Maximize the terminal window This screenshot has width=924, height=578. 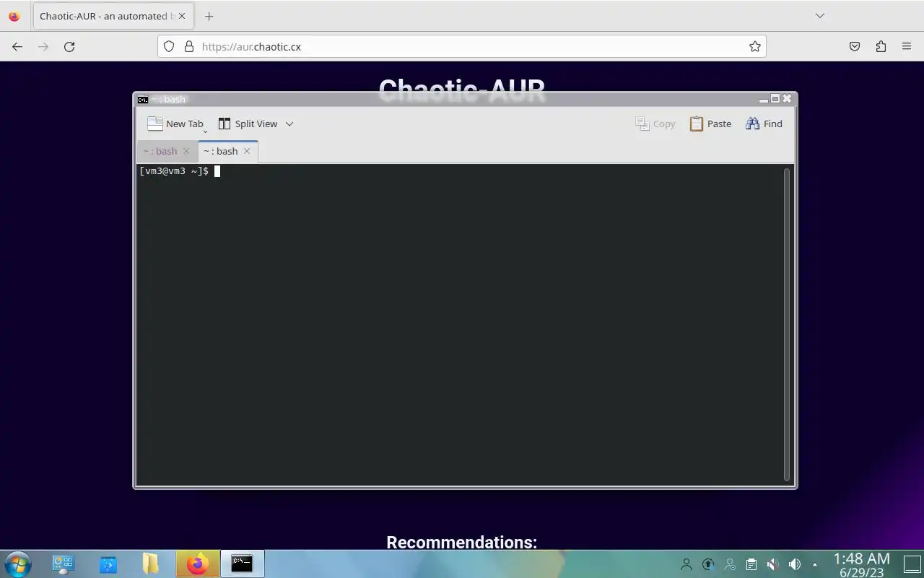[x=775, y=99]
